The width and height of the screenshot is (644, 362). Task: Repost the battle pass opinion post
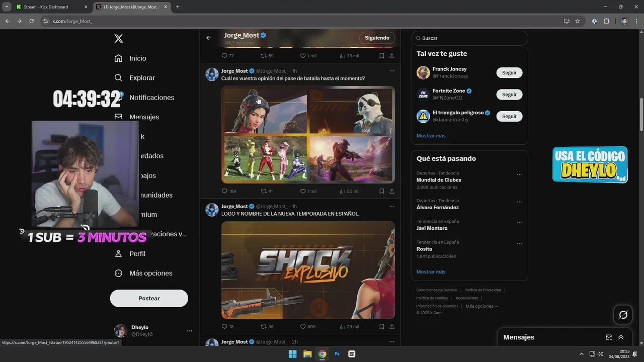[x=267, y=191]
